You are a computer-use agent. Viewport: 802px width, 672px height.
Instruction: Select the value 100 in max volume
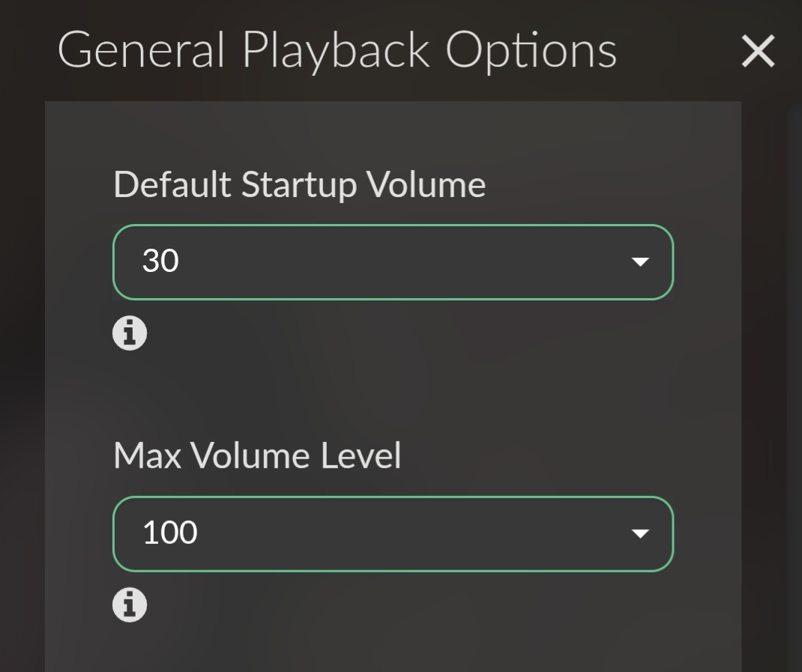(x=170, y=533)
